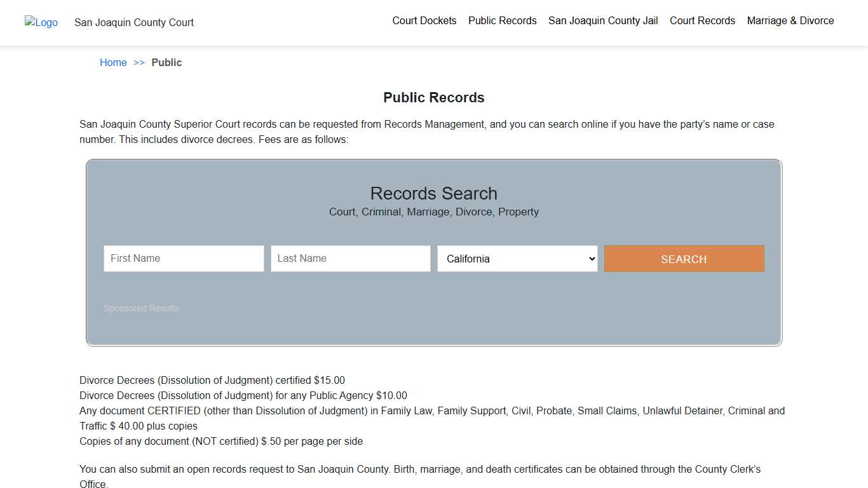Click the San Joaquin County Court logo

[41, 23]
